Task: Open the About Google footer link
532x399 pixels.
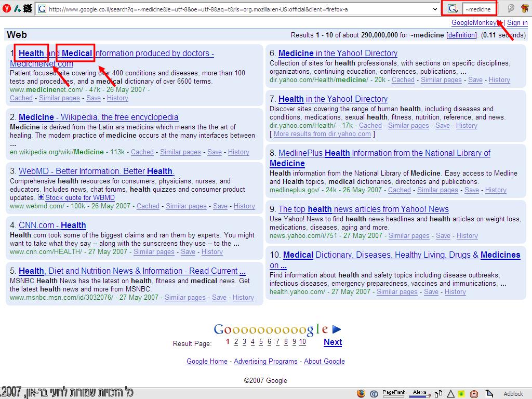Action: (x=324, y=362)
